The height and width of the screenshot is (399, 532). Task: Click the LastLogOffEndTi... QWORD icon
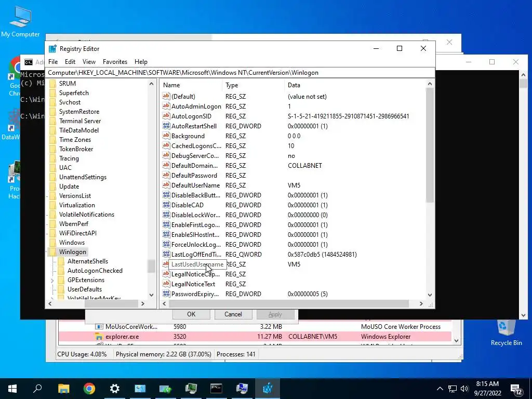click(x=166, y=254)
